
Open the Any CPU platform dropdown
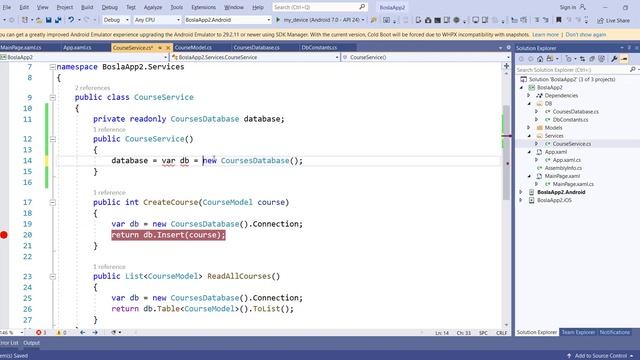178,20
